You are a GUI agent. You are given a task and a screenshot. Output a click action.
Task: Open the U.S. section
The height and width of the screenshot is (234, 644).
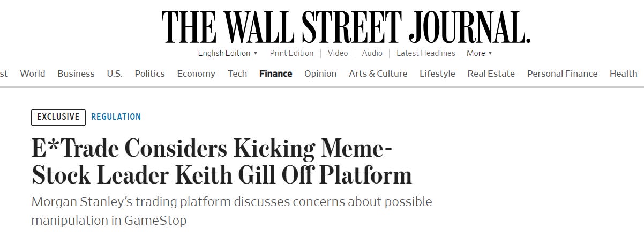[x=115, y=74]
